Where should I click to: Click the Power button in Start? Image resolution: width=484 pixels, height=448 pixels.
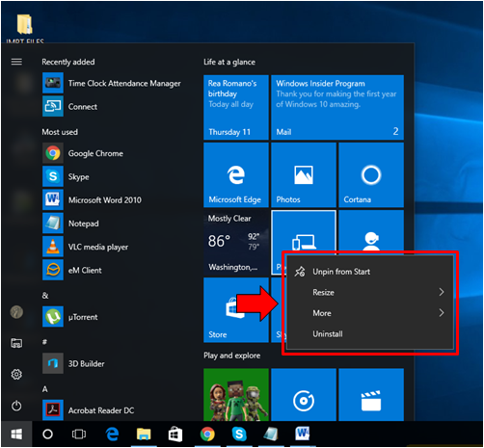pyautogui.click(x=16, y=406)
